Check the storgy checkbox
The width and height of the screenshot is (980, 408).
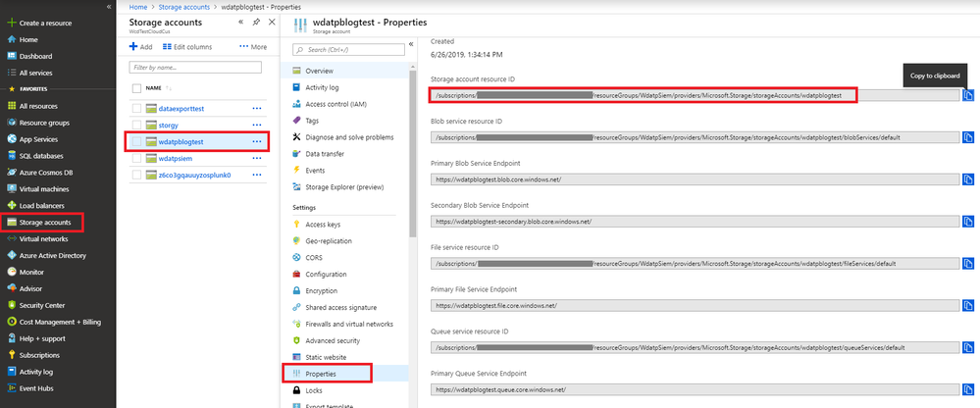tap(137, 125)
